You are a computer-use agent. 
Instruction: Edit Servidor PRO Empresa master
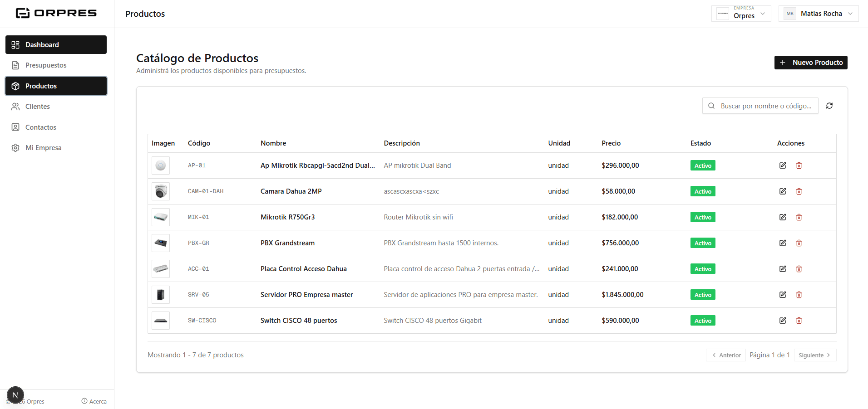point(783,295)
